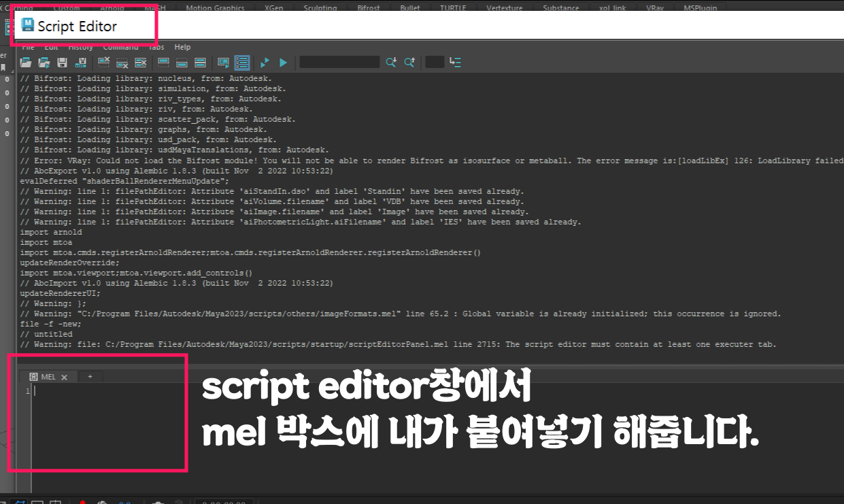Click the AbcImport v1.0 history line
844x504 pixels.
pyautogui.click(x=177, y=283)
